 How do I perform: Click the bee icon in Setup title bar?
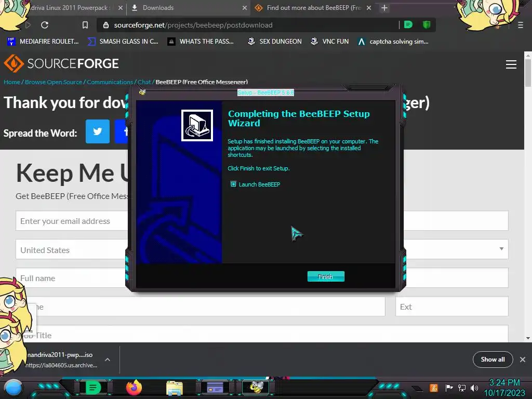[x=142, y=92]
